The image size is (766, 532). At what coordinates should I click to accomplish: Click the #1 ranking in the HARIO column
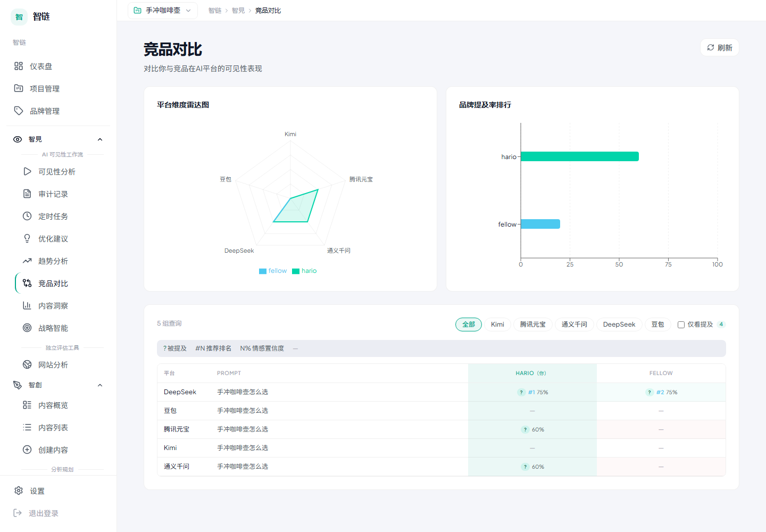coord(531,393)
